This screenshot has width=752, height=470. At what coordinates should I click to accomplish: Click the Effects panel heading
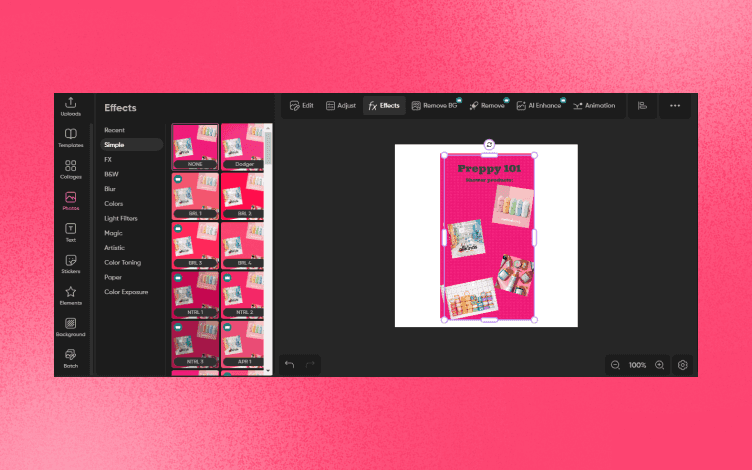point(120,108)
